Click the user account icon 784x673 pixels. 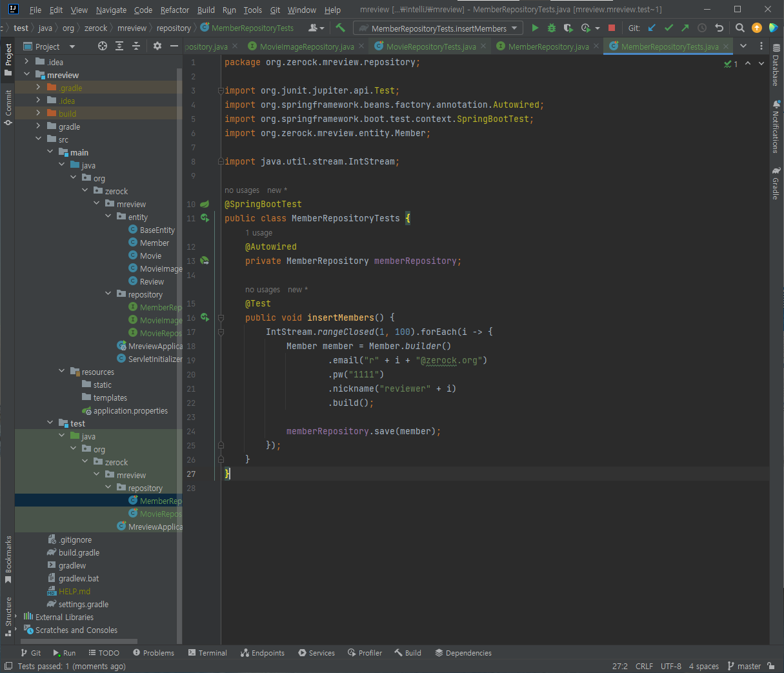[x=316, y=28]
